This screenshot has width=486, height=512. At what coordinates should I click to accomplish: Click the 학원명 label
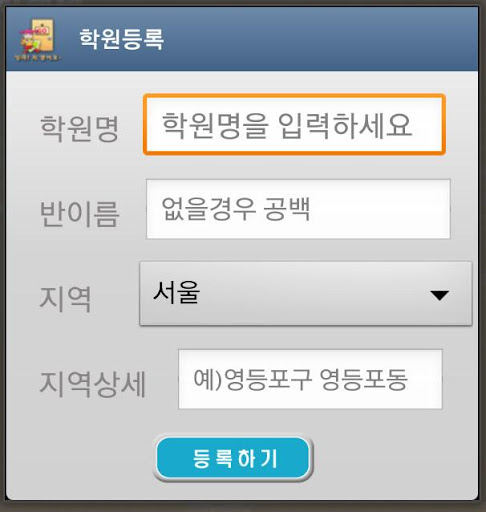click(x=79, y=129)
